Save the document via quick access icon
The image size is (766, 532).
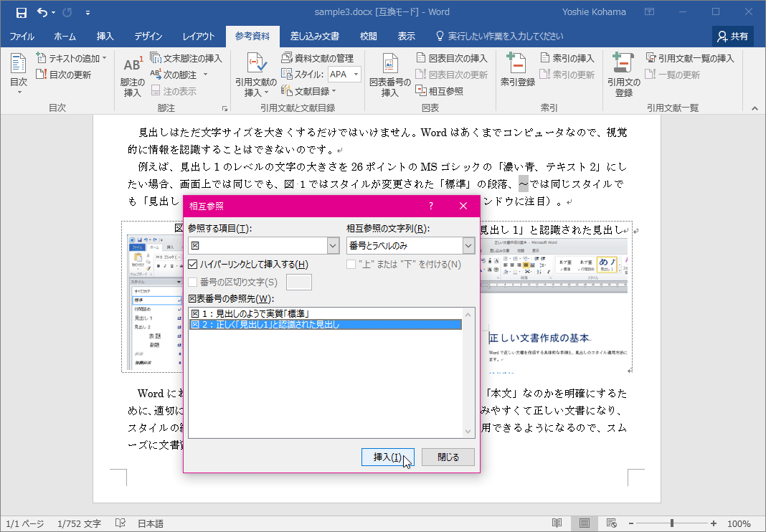point(21,13)
